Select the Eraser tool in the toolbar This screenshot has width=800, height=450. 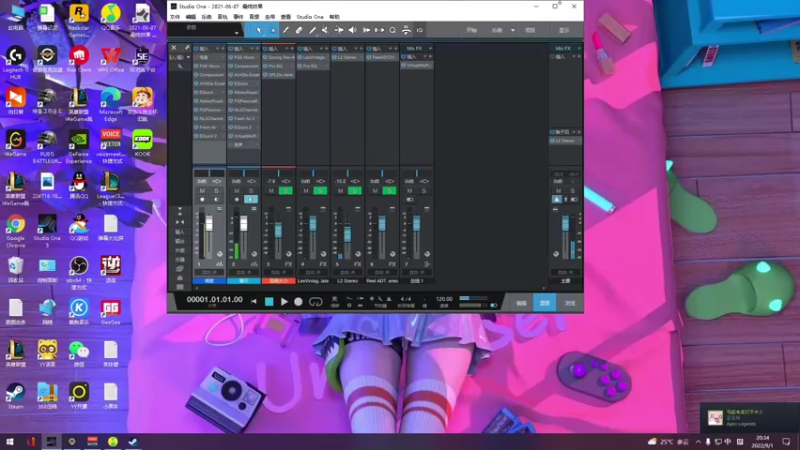coord(299,31)
